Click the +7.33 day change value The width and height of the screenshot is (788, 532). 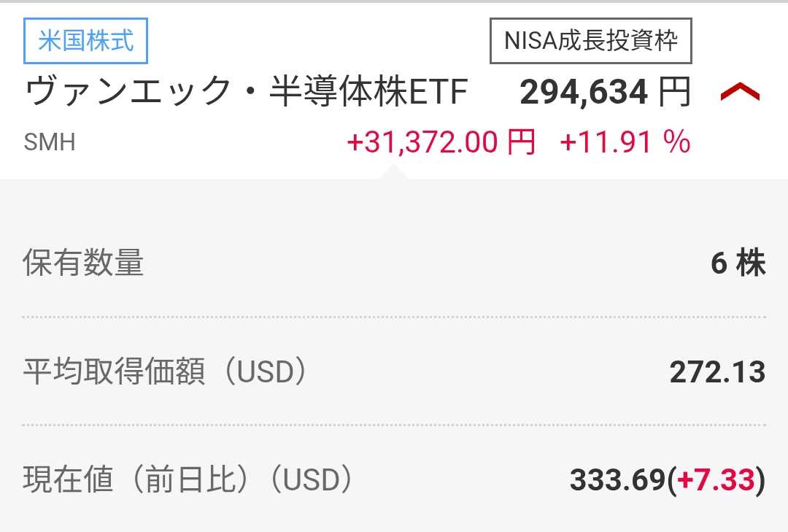tap(716, 480)
